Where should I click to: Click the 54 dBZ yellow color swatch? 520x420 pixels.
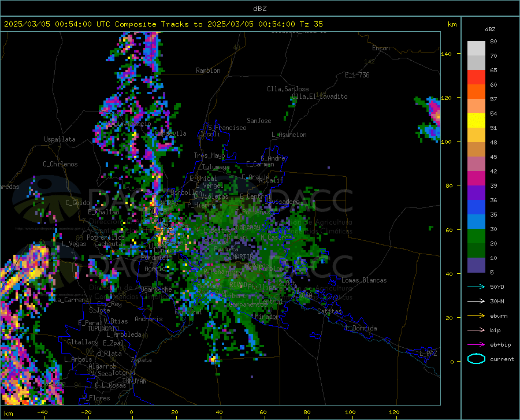coord(476,120)
